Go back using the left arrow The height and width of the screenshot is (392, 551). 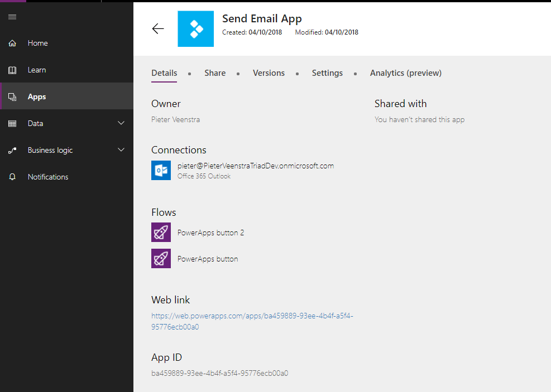pyautogui.click(x=158, y=28)
